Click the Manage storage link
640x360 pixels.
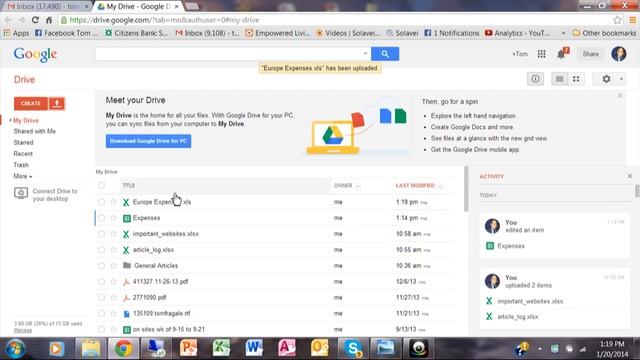[x=23, y=330]
